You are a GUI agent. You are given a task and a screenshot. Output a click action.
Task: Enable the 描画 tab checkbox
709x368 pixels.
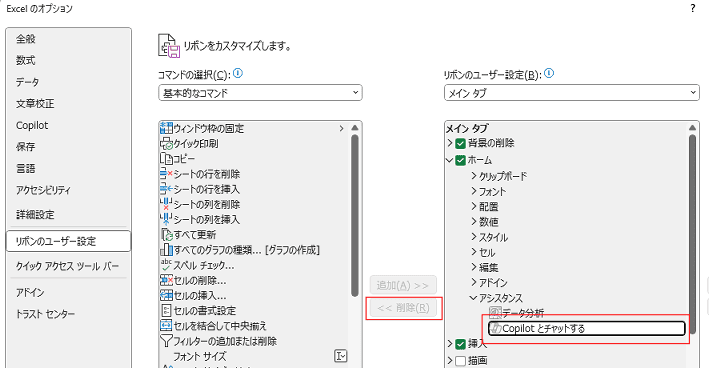coord(460,361)
